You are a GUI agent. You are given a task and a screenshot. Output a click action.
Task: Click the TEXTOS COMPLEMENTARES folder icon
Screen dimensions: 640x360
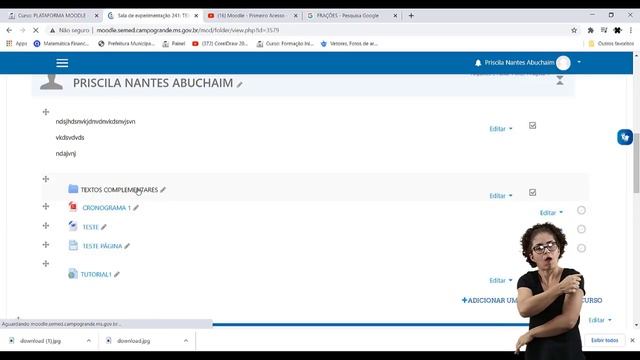[73, 189]
